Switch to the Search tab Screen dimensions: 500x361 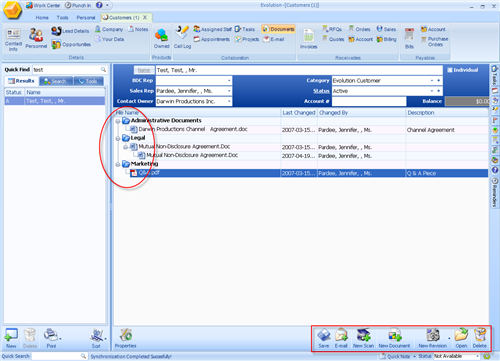pyautogui.click(x=56, y=81)
